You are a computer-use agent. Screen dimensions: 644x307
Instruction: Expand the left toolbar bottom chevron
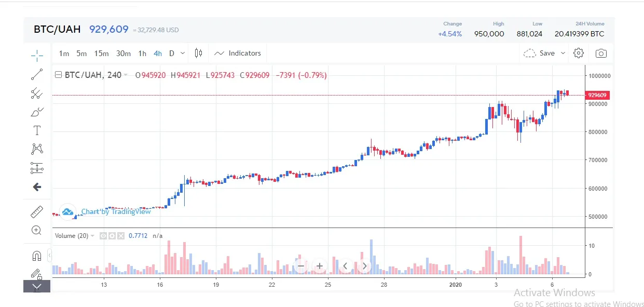click(37, 286)
